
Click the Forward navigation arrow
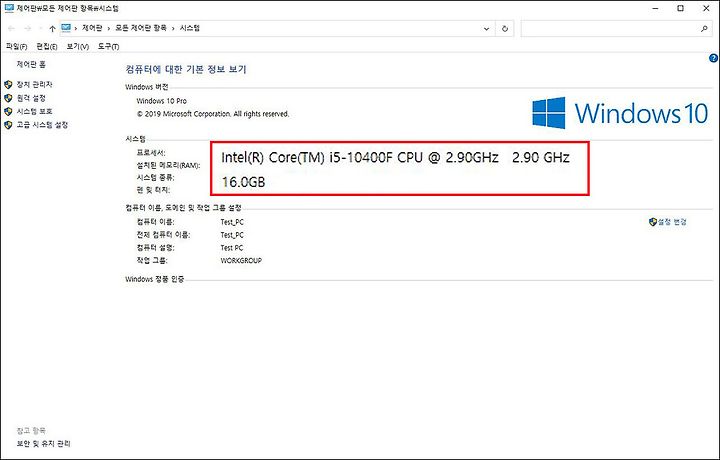(28, 28)
